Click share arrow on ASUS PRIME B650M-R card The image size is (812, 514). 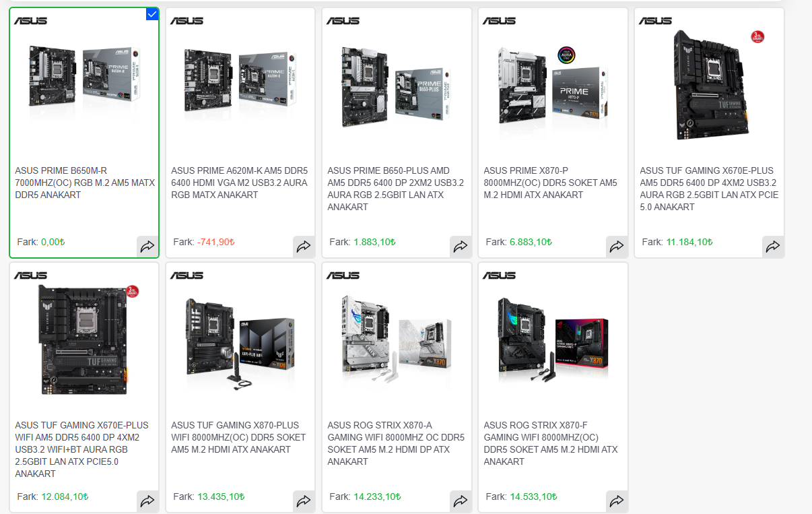tap(147, 247)
